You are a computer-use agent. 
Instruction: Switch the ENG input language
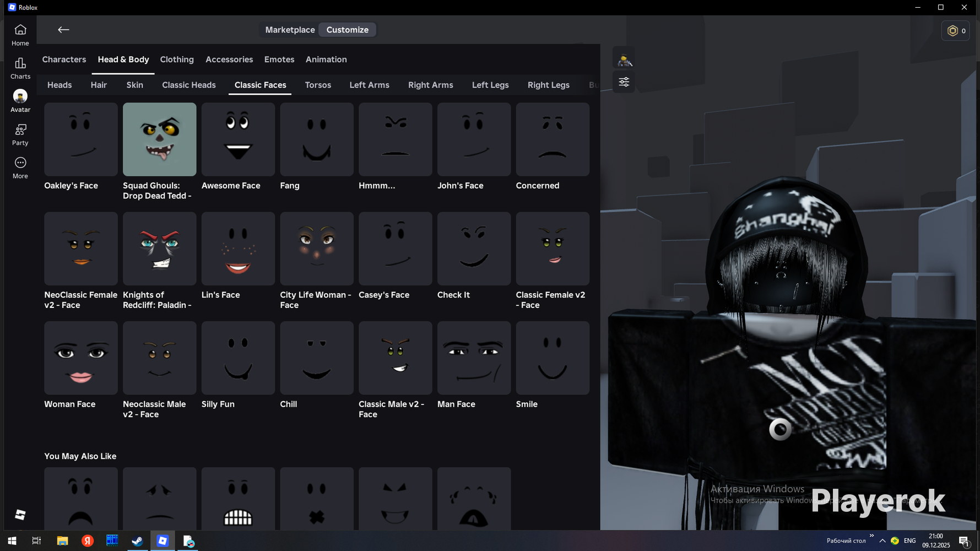[x=910, y=541]
